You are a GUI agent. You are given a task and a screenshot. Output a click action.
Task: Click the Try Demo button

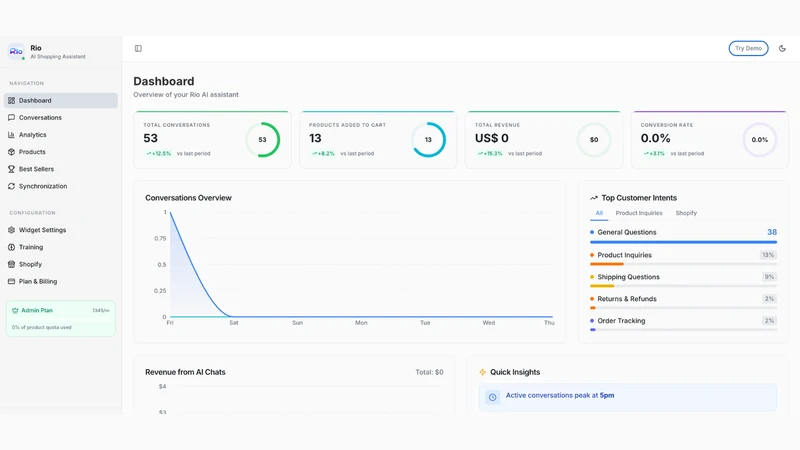pos(748,48)
